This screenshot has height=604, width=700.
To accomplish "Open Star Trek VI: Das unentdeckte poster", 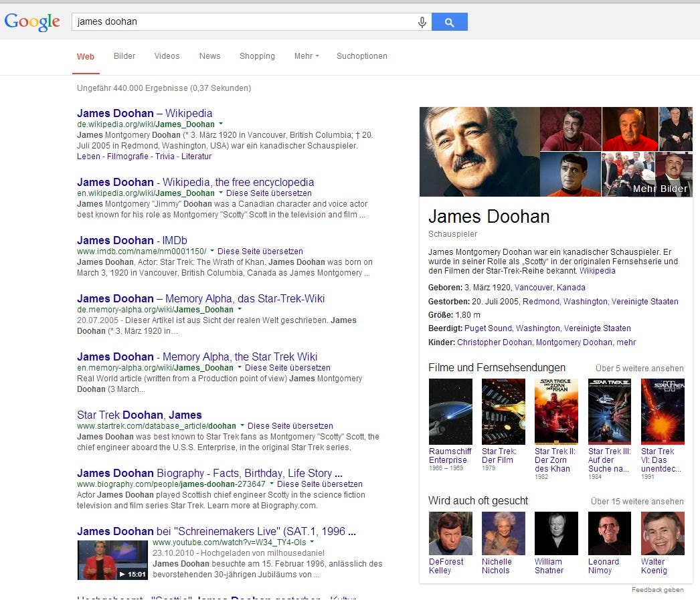I will (x=663, y=411).
